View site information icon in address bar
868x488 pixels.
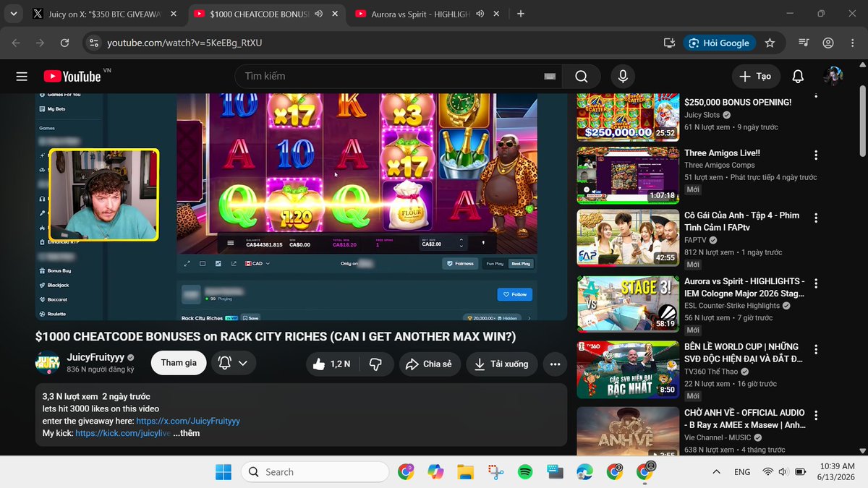pos(93,43)
